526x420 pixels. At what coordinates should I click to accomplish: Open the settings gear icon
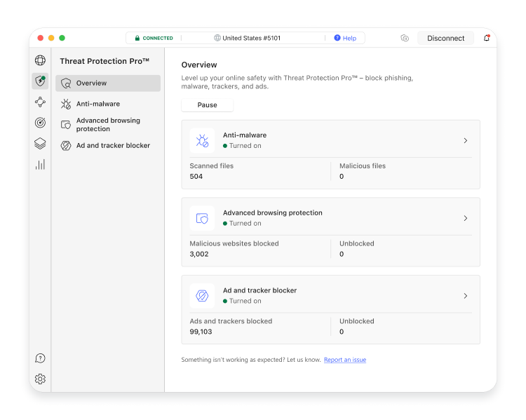coord(40,379)
